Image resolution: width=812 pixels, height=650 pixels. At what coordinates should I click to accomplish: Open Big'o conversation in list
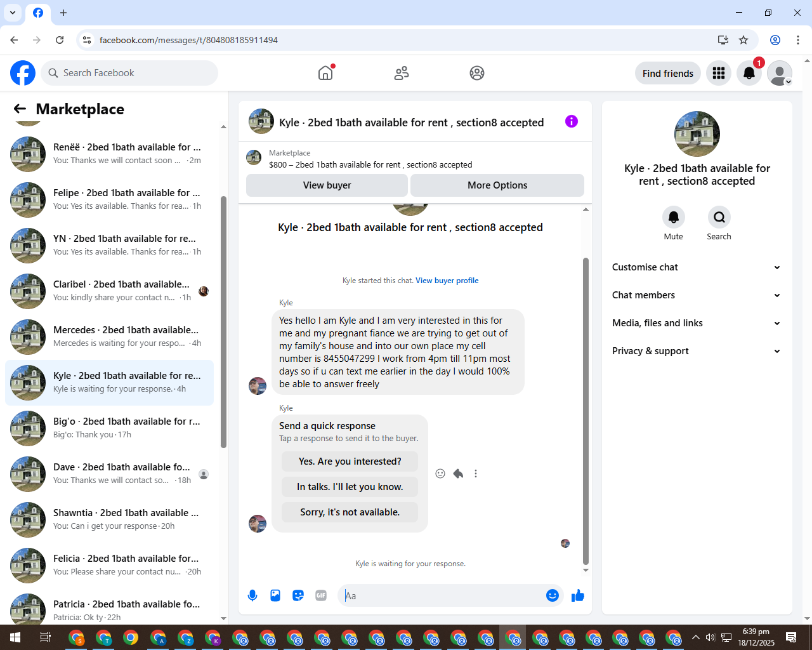[109, 428]
